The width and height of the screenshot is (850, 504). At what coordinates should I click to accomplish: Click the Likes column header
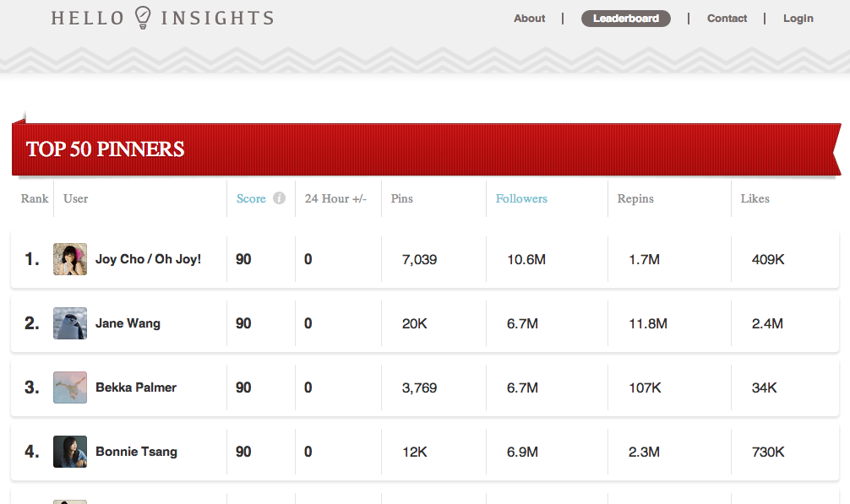[755, 198]
